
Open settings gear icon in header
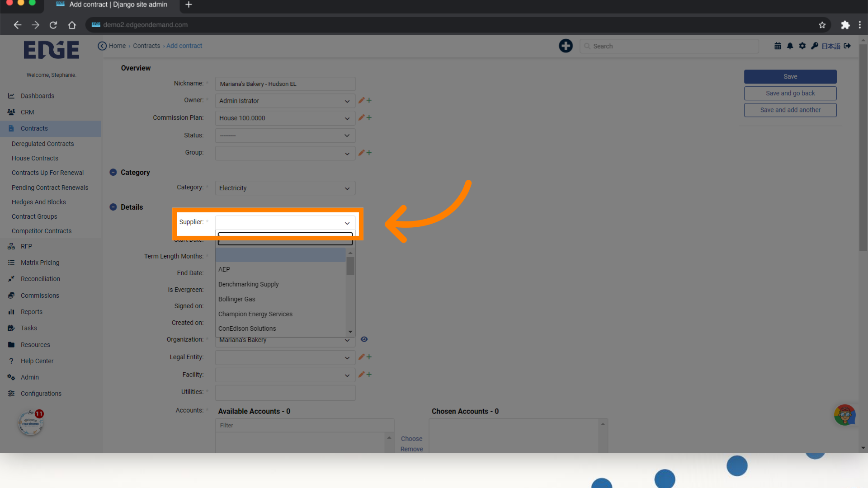point(802,46)
